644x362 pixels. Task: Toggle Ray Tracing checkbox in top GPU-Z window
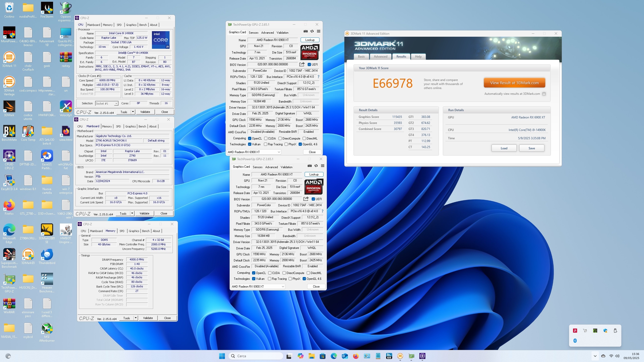(265, 144)
